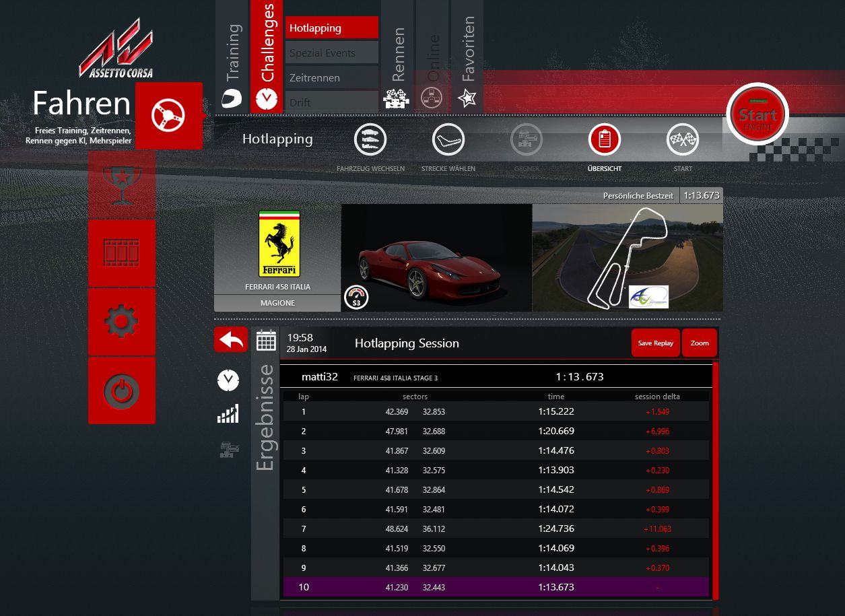The image size is (845, 616).
Task: Click the Ferrari 458 Italia car preview
Action: pyautogui.click(x=436, y=258)
